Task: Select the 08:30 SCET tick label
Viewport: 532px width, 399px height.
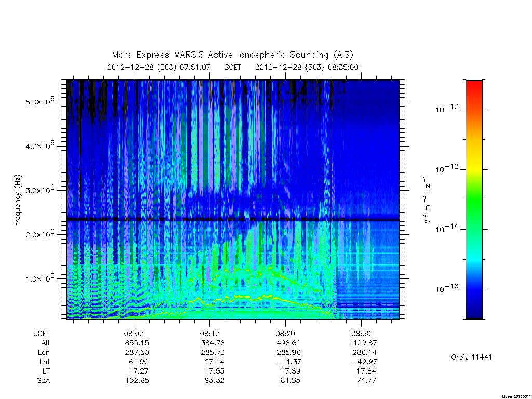Action: (361, 334)
